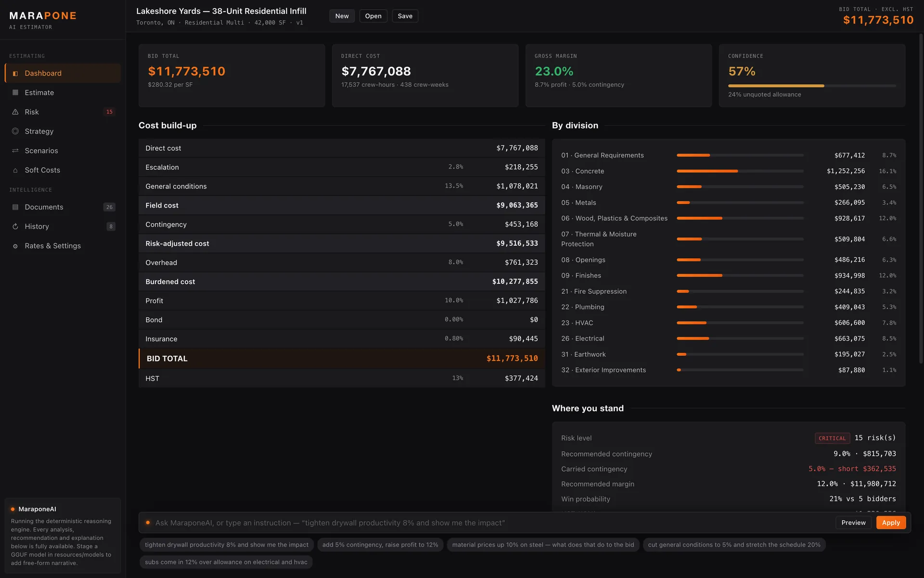The width and height of the screenshot is (924, 578).
Task: Open the Strategy section
Action: (x=63, y=131)
